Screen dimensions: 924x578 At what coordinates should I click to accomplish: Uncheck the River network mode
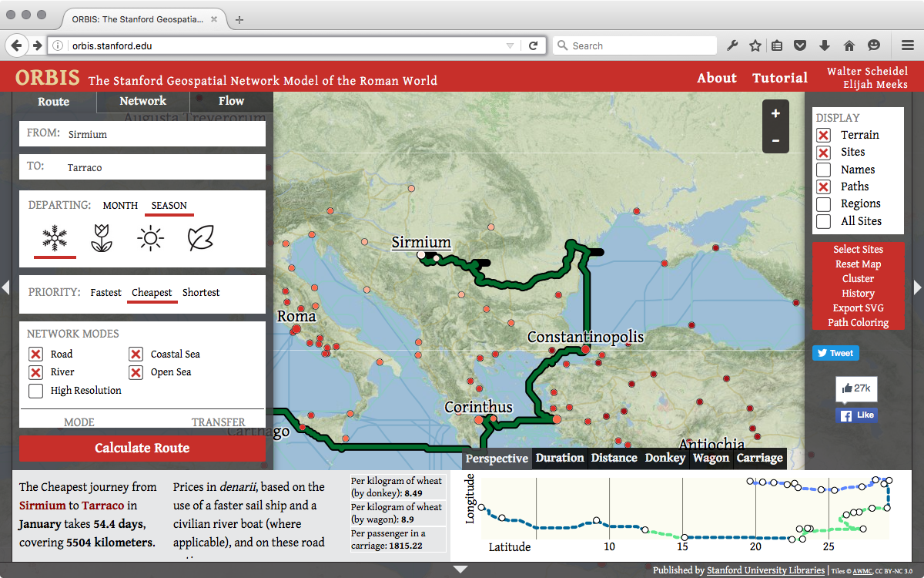tap(35, 372)
